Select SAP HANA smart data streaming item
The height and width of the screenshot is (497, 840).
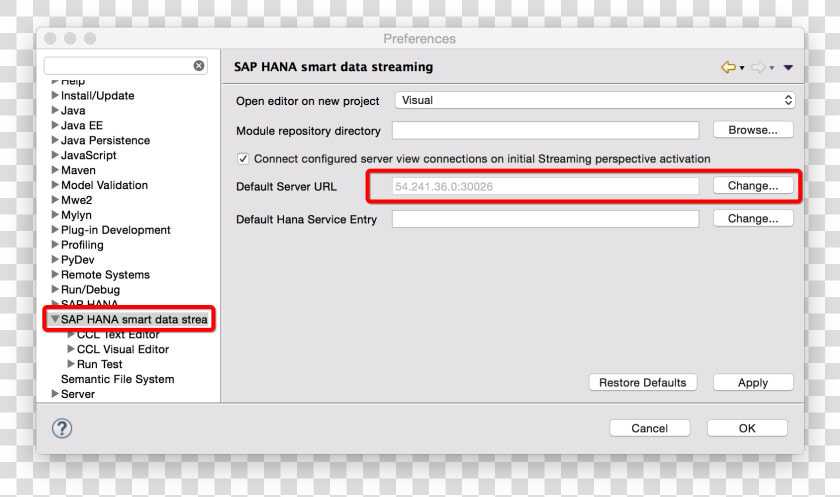point(134,319)
